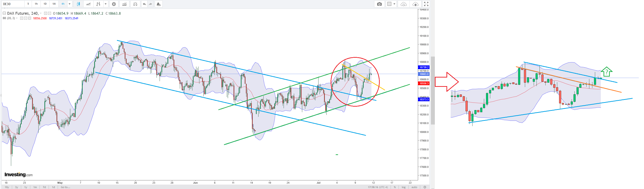This screenshot has width=644, height=189.
Task: Expand the timeframe interval dropdown arrow
Action: 70,4
